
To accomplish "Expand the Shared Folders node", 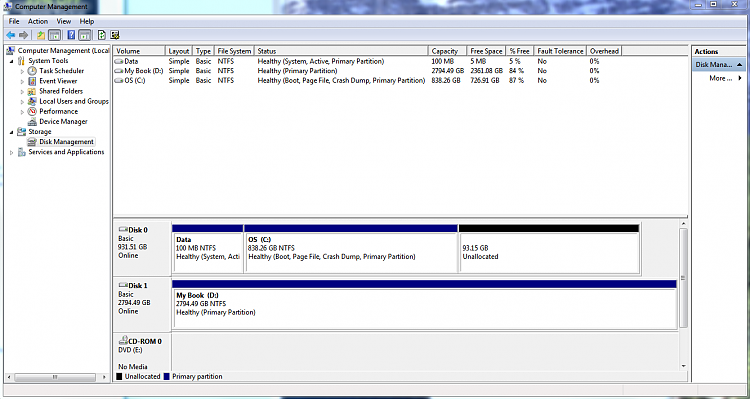I will point(22,91).
